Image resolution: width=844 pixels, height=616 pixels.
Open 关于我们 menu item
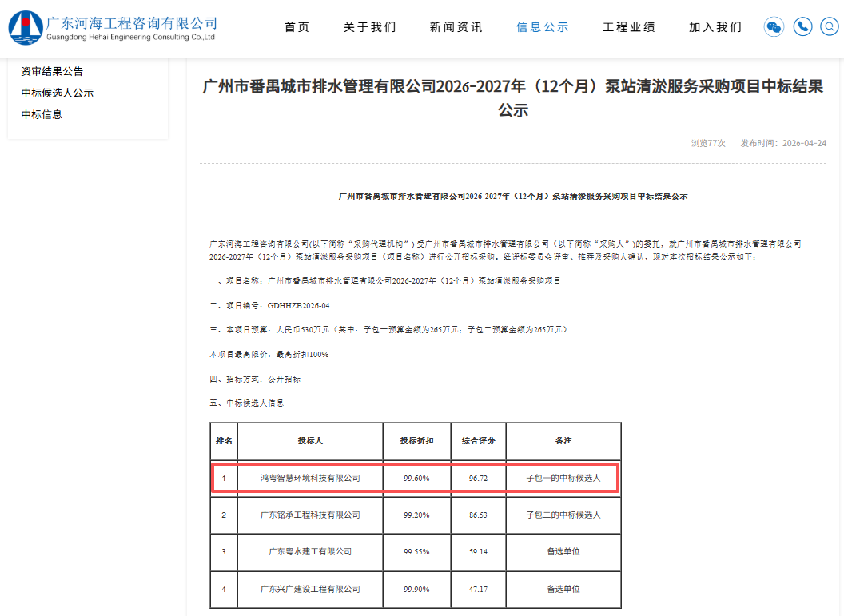click(x=370, y=27)
